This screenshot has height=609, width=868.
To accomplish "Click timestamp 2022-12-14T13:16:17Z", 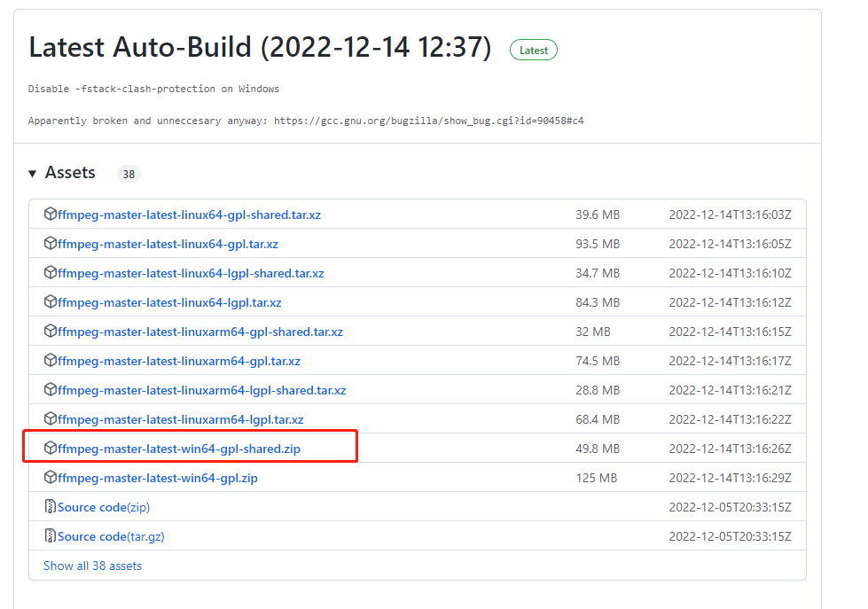I will click(x=731, y=362).
